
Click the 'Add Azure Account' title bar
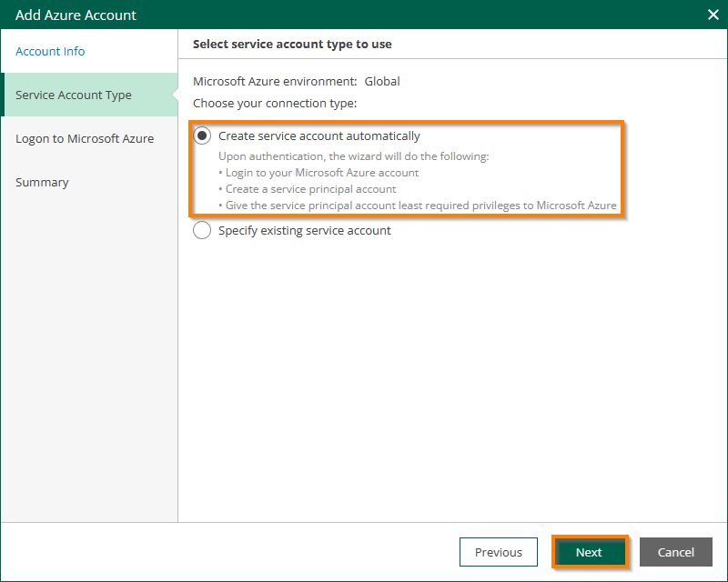click(x=273, y=15)
